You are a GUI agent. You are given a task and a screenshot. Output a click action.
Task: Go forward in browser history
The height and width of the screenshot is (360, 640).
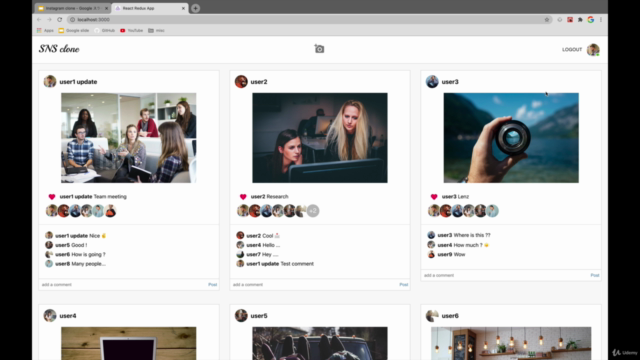pos(49,20)
